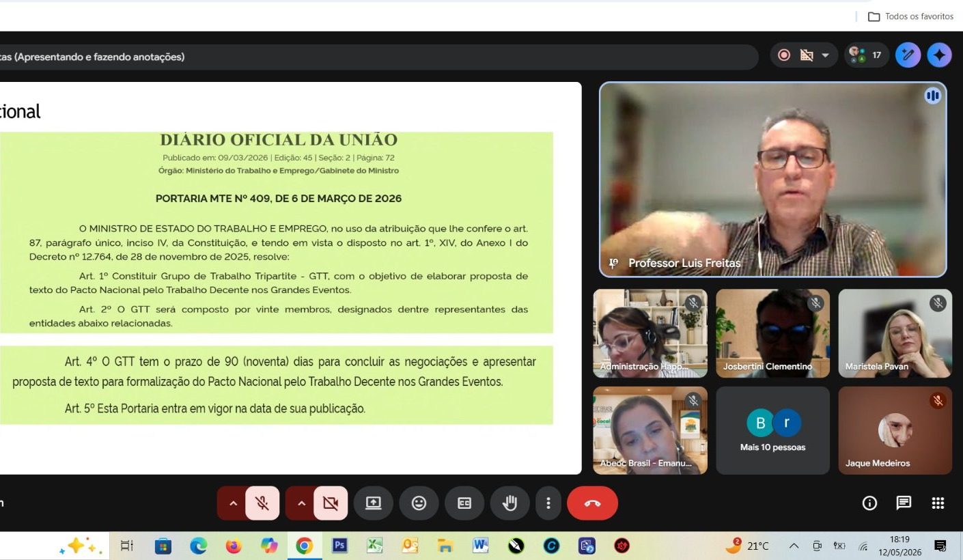Open the participants list showing 17

tap(866, 55)
